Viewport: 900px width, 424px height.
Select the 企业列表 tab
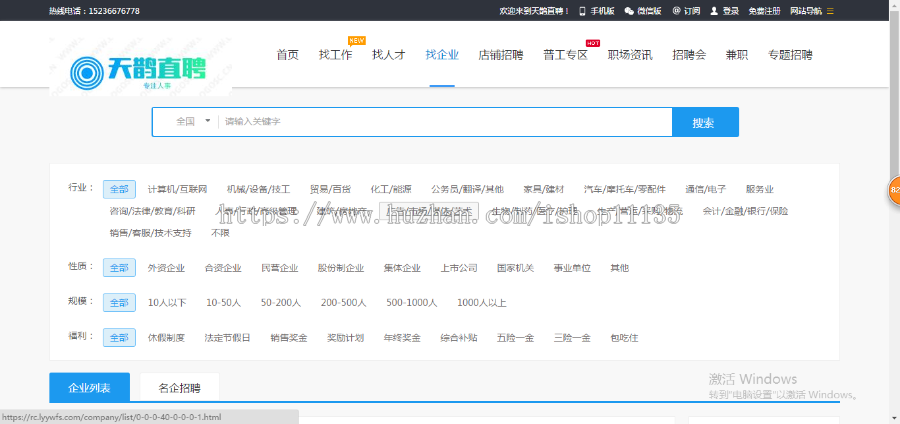[x=89, y=387]
